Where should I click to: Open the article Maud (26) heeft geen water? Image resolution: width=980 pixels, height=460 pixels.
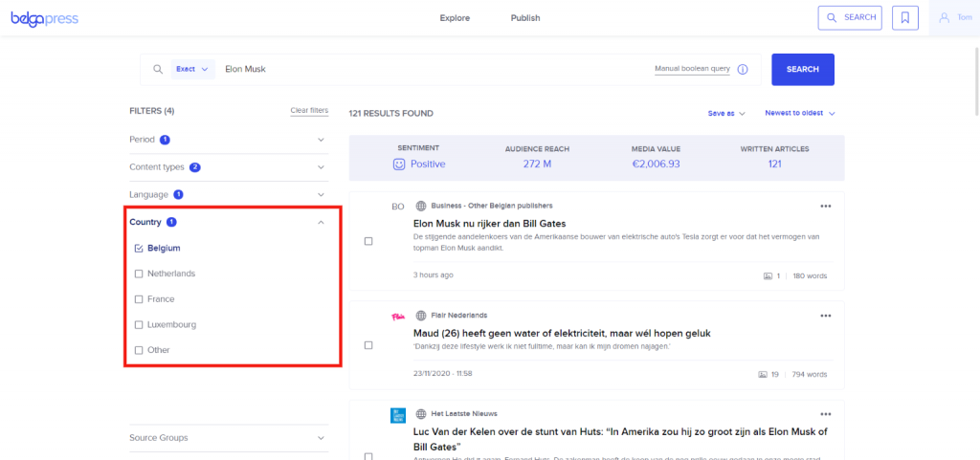562,334
